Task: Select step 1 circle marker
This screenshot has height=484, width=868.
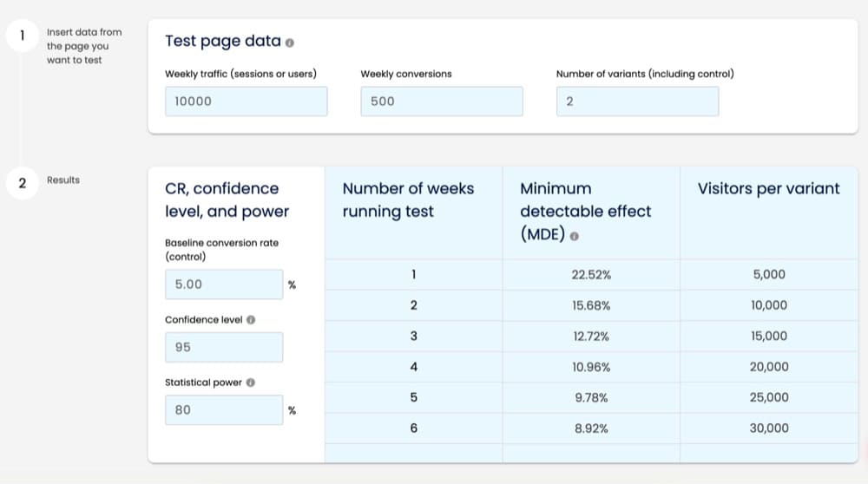Action: [23, 36]
